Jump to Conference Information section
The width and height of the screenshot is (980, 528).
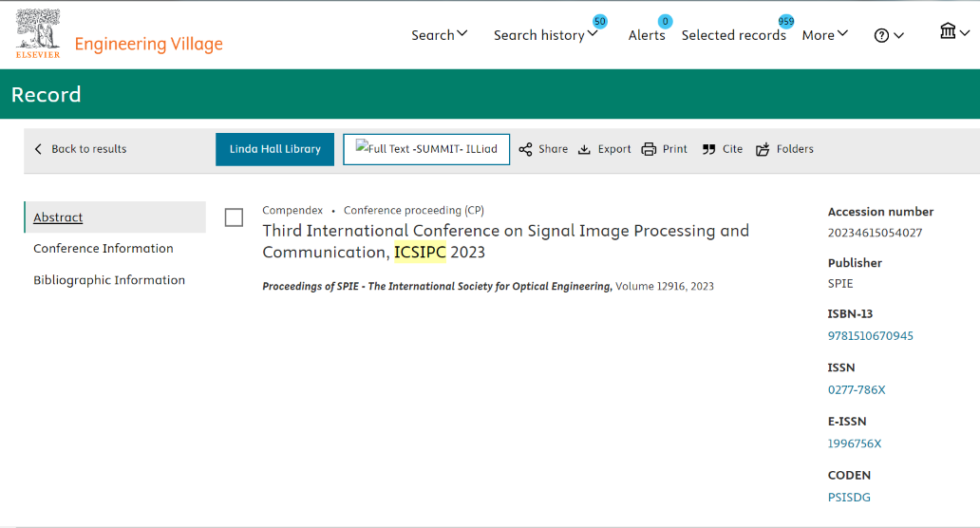pos(104,248)
